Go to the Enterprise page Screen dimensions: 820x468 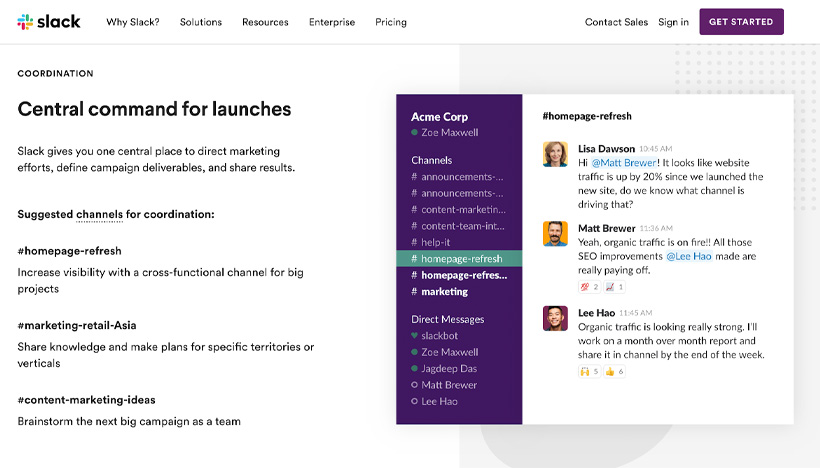[x=332, y=22]
